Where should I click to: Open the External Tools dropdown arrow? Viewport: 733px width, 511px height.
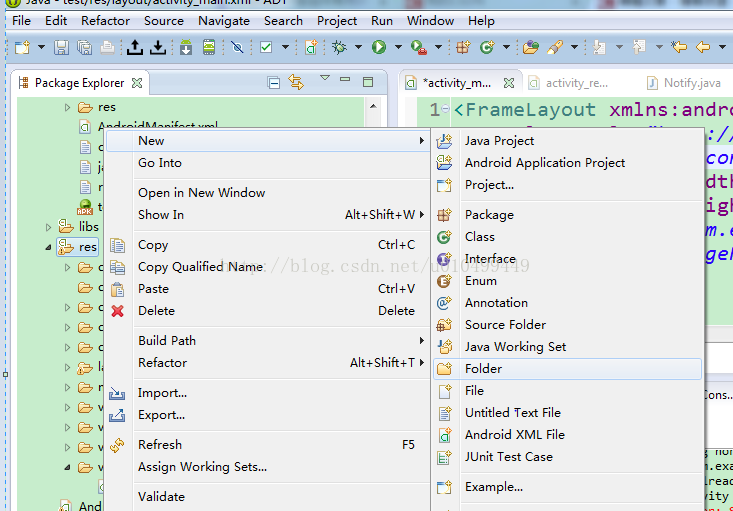(438, 47)
